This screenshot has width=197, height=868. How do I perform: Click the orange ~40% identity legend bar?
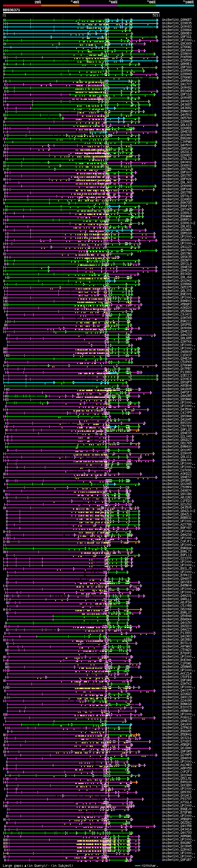pyautogui.click(x=60, y=6)
